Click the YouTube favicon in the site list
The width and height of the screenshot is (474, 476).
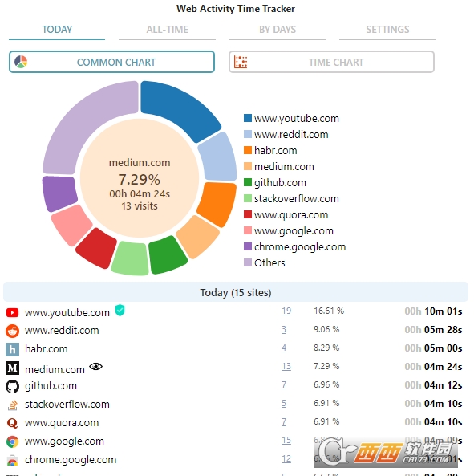(x=13, y=312)
